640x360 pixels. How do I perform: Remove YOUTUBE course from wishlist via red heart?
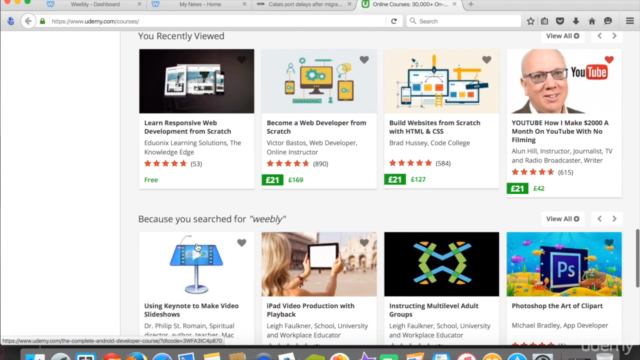tap(609, 60)
